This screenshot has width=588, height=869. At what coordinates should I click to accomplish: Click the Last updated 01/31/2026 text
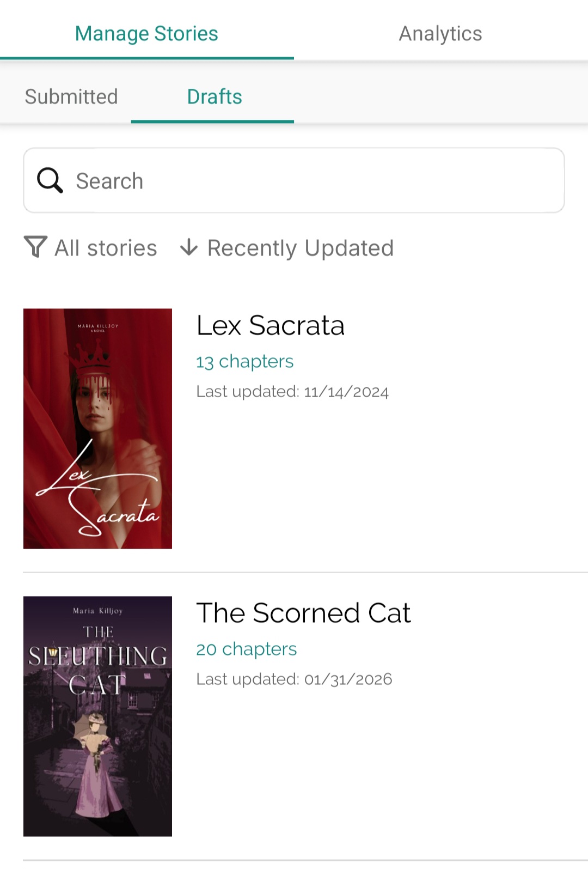pos(294,679)
